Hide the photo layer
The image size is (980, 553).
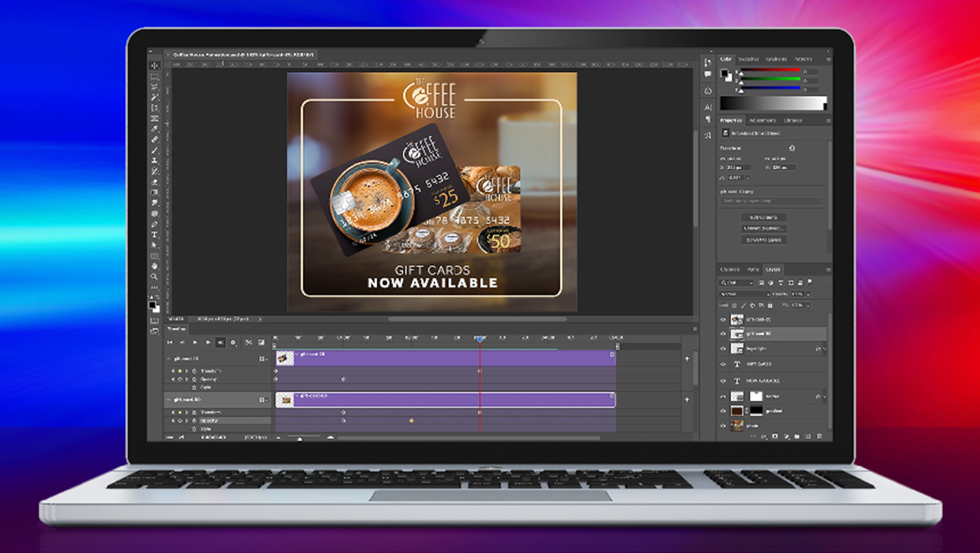point(723,425)
